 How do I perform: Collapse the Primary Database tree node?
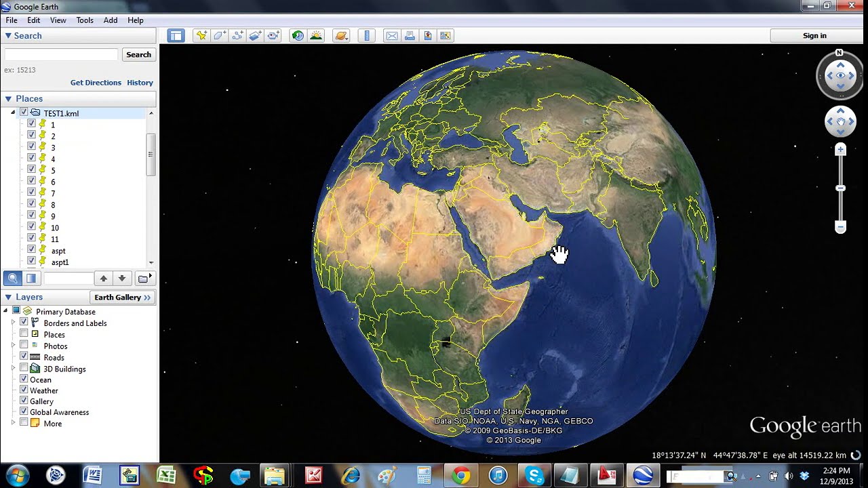5,311
